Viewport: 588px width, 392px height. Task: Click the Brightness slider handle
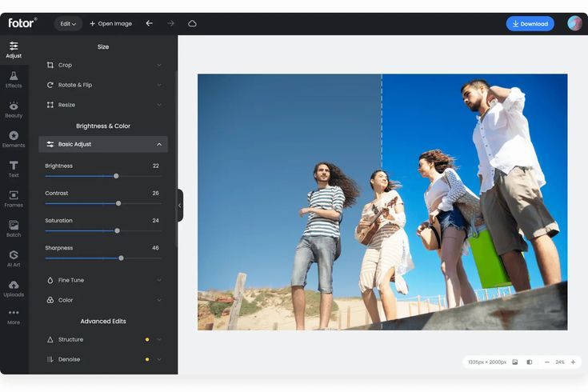coord(116,176)
